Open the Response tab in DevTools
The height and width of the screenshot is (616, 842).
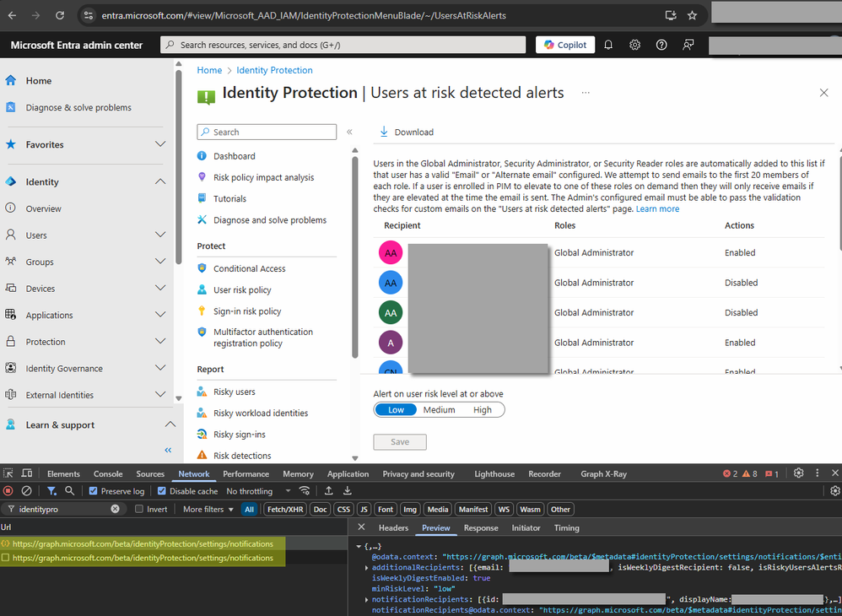(481, 527)
